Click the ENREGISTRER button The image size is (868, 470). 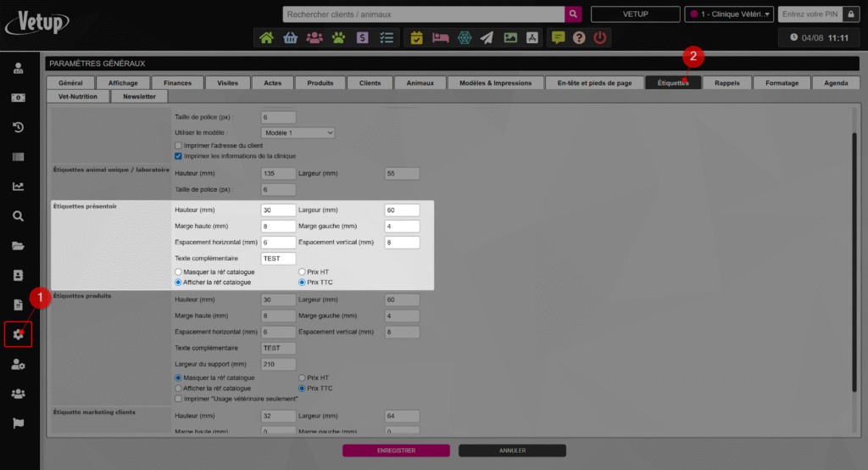click(396, 450)
